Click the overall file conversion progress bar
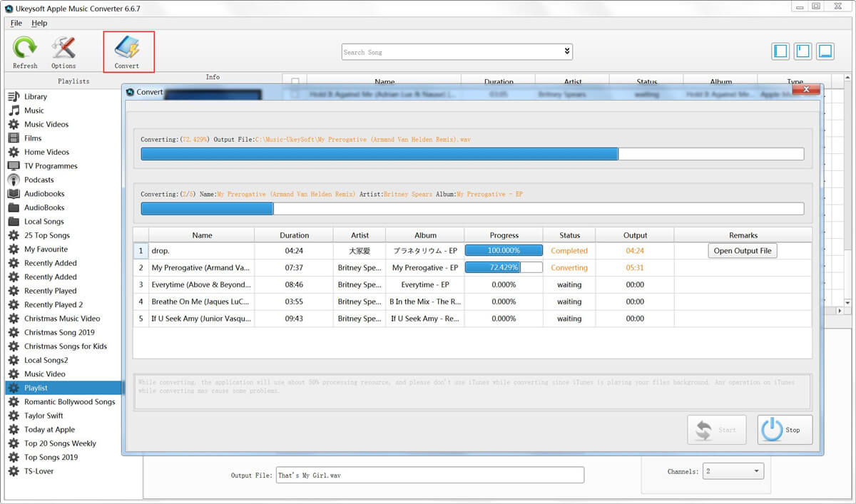Screen dimensions: 856x504 [x=472, y=154]
